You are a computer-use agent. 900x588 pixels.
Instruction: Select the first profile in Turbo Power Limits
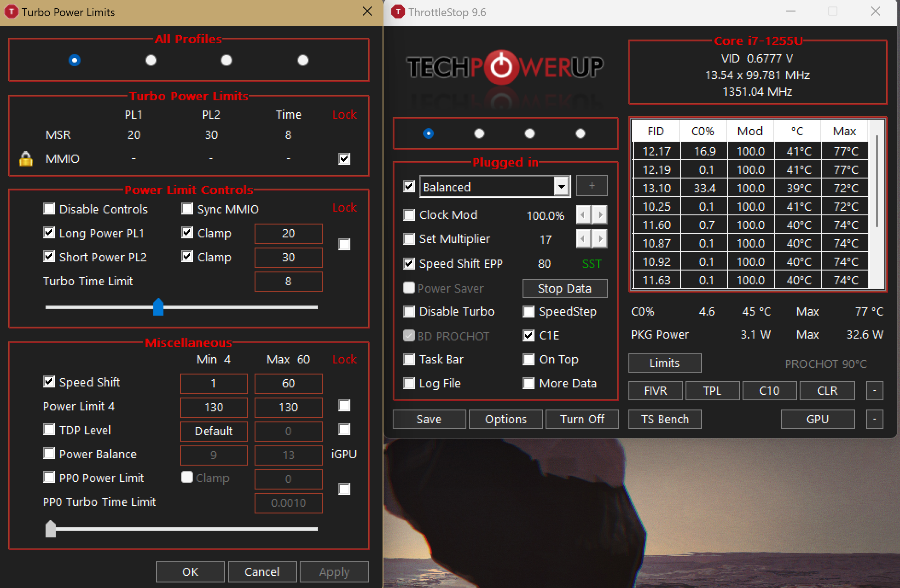[75, 60]
